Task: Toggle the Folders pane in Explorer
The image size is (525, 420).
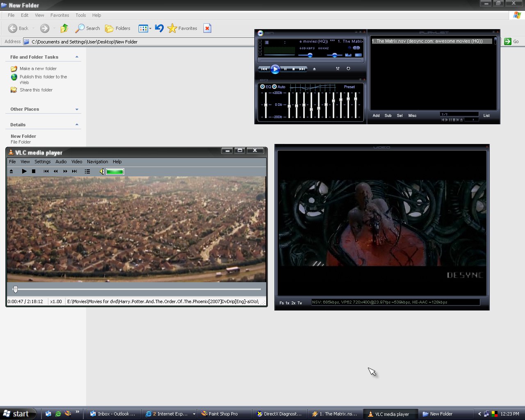Action: click(x=118, y=28)
